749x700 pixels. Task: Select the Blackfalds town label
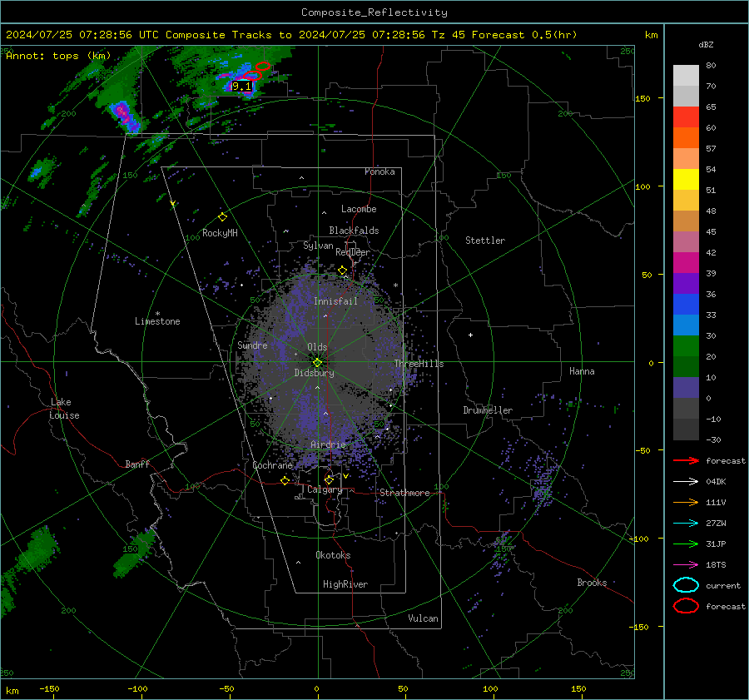[354, 231]
